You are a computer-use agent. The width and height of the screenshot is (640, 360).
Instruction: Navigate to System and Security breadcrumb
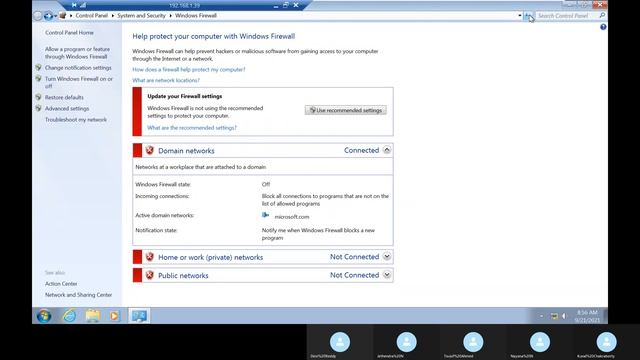(x=141, y=16)
